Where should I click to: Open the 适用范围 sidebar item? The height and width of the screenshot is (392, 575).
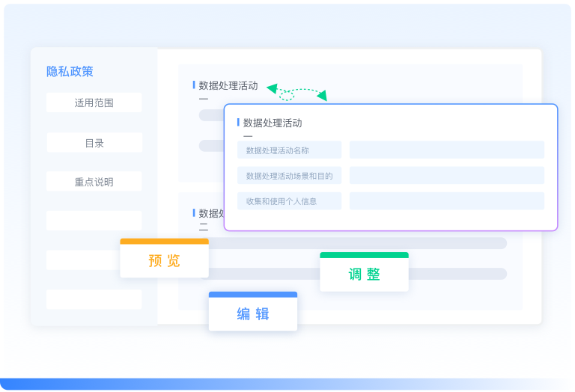[x=94, y=102]
